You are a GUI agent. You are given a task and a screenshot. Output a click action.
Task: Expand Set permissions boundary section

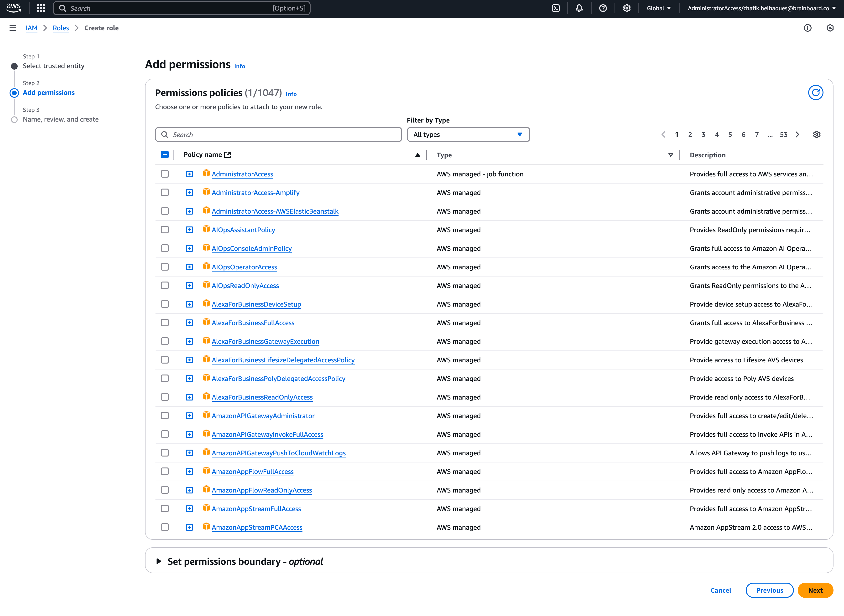pyautogui.click(x=159, y=562)
